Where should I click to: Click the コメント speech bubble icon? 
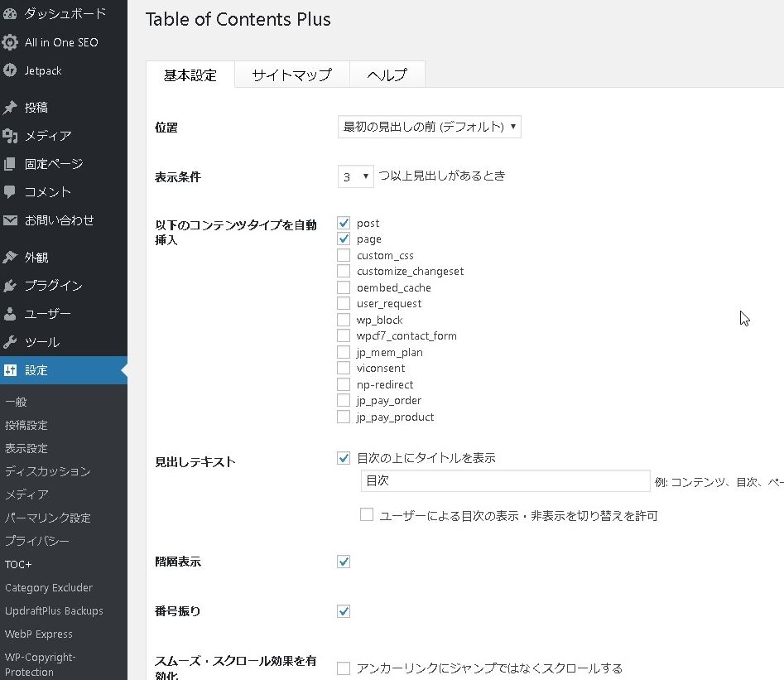[10, 192]
